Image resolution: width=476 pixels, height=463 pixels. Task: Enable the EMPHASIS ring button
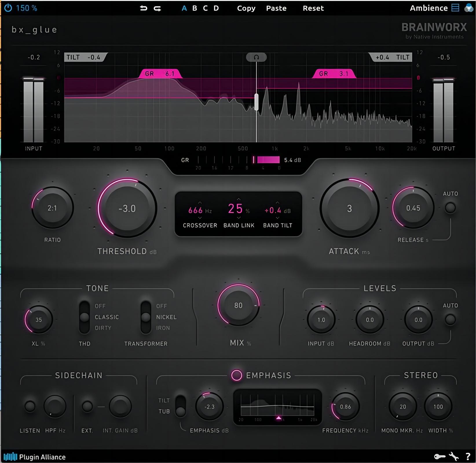coord(237,375)
